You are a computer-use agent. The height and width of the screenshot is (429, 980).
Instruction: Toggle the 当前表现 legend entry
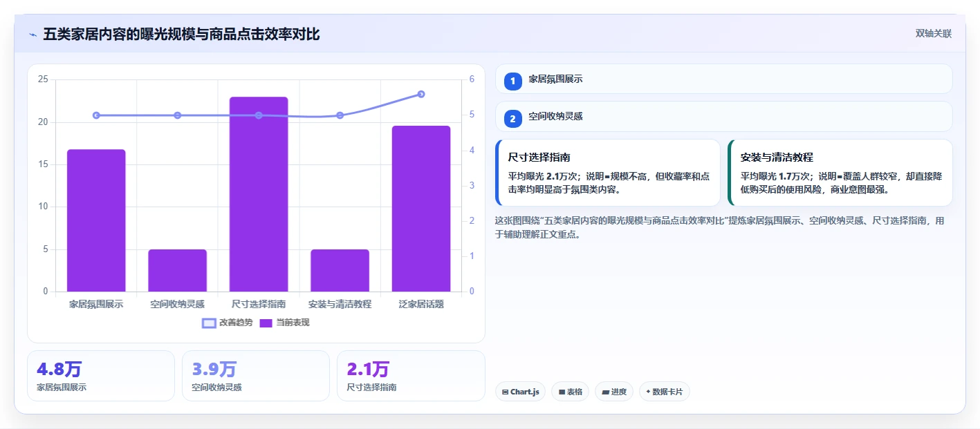284,323
